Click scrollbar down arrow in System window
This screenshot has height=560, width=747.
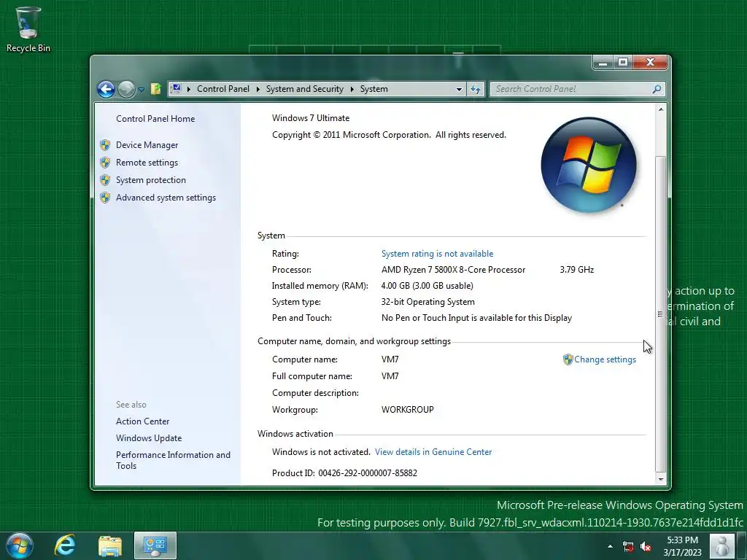click(x=661, y=480)
